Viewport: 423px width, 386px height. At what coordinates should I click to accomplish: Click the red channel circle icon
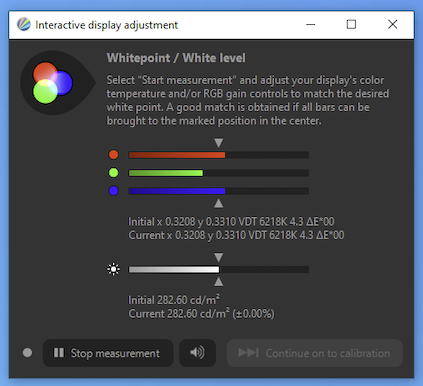coord(114,155)
